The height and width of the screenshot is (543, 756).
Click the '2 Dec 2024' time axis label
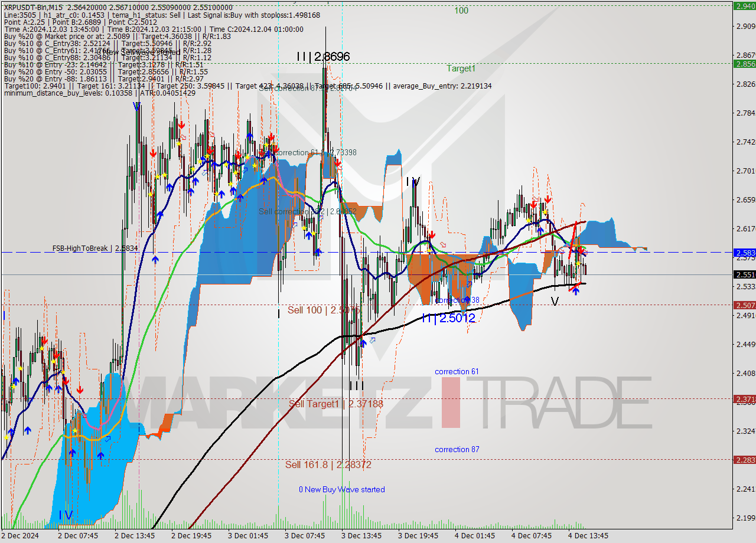pyautogui.click(x=21, y=536)
